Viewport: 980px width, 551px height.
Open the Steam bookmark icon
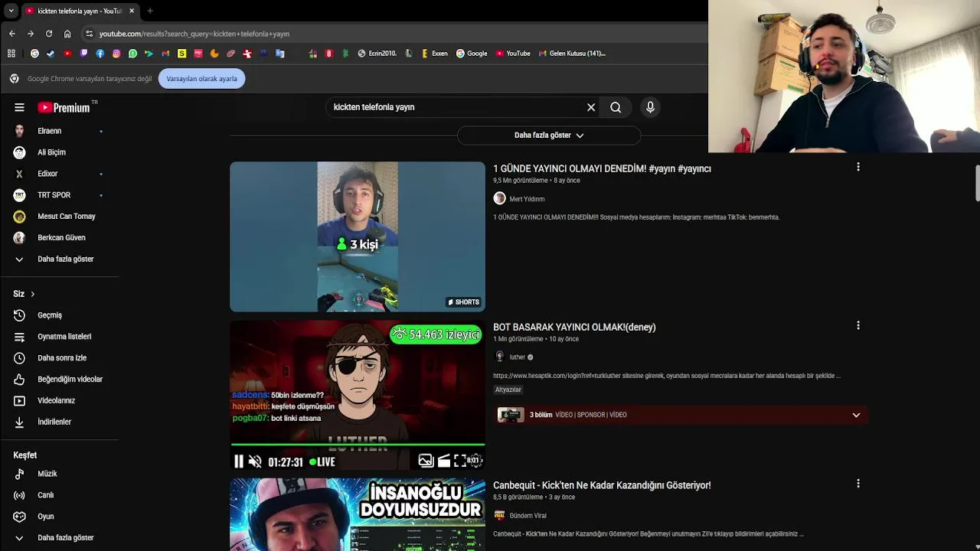click(x=51, y=54)
